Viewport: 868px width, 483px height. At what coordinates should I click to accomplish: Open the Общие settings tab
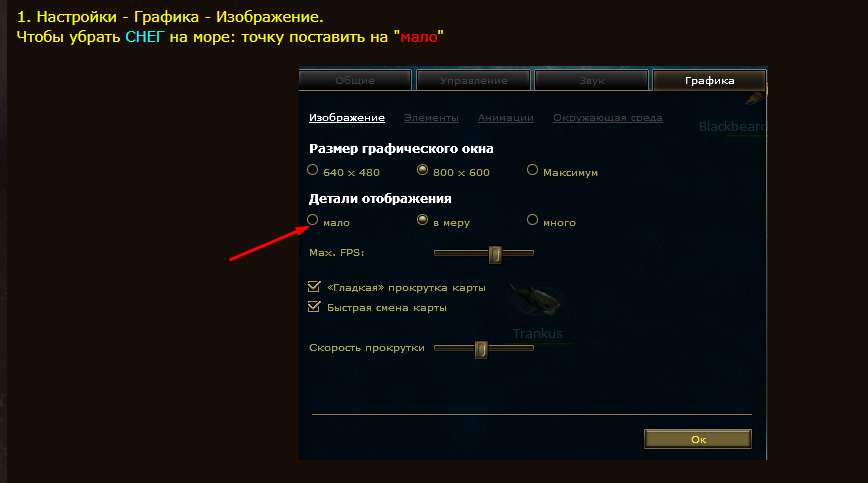click(355, 80)
